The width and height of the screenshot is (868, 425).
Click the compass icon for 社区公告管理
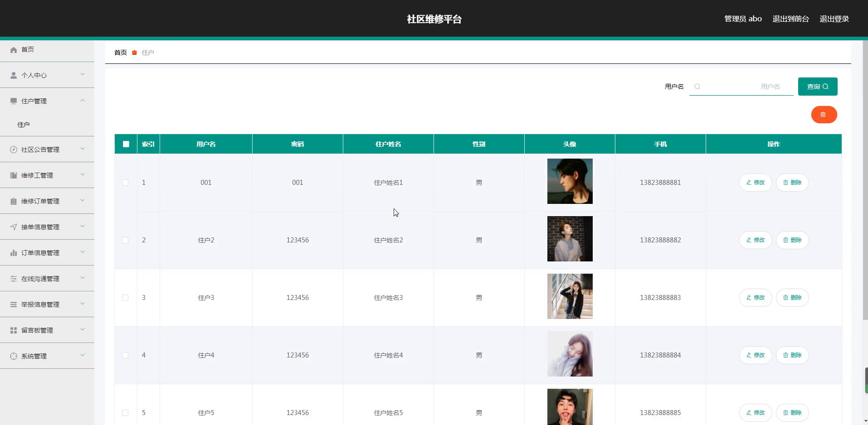tap(14, 150)
